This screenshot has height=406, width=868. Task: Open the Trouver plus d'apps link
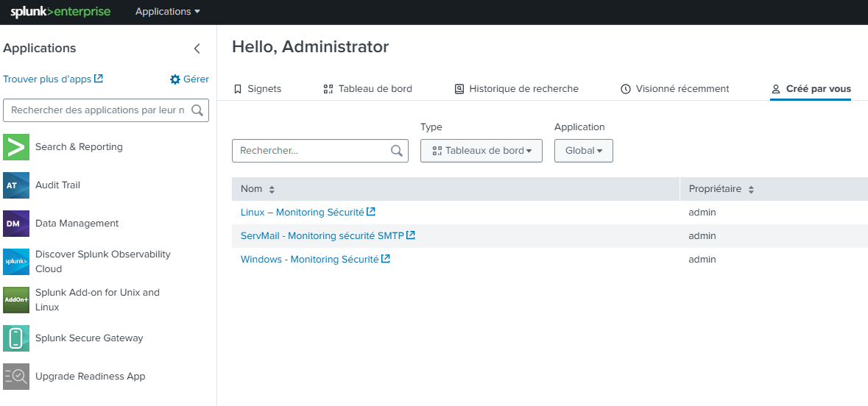(53, 79)
